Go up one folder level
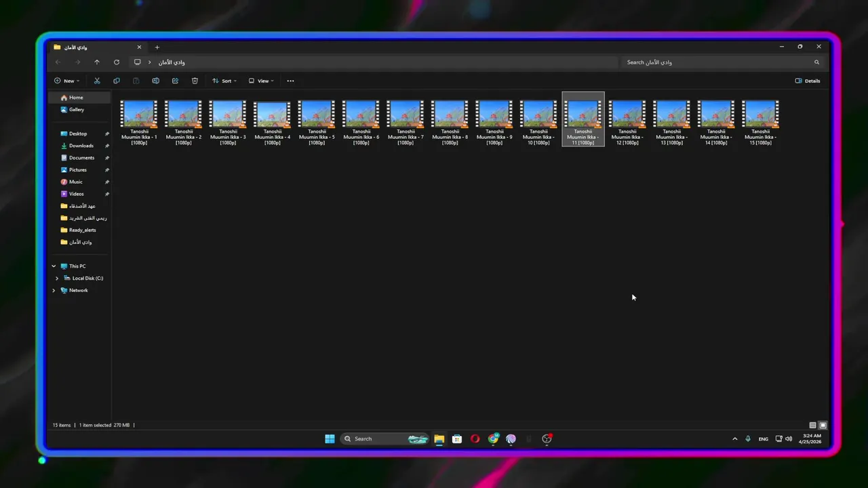Screen dimensions: 868x488 click(x=97, y=62)
